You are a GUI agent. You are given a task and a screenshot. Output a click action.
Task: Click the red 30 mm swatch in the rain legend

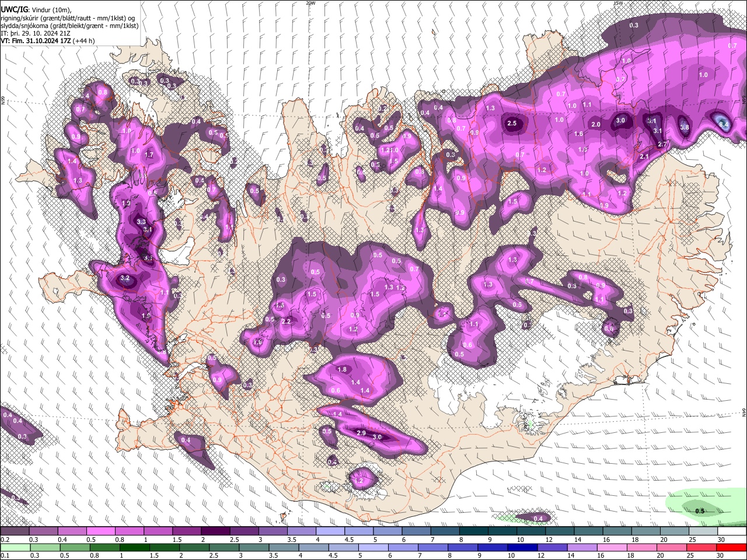click(732, 547)
